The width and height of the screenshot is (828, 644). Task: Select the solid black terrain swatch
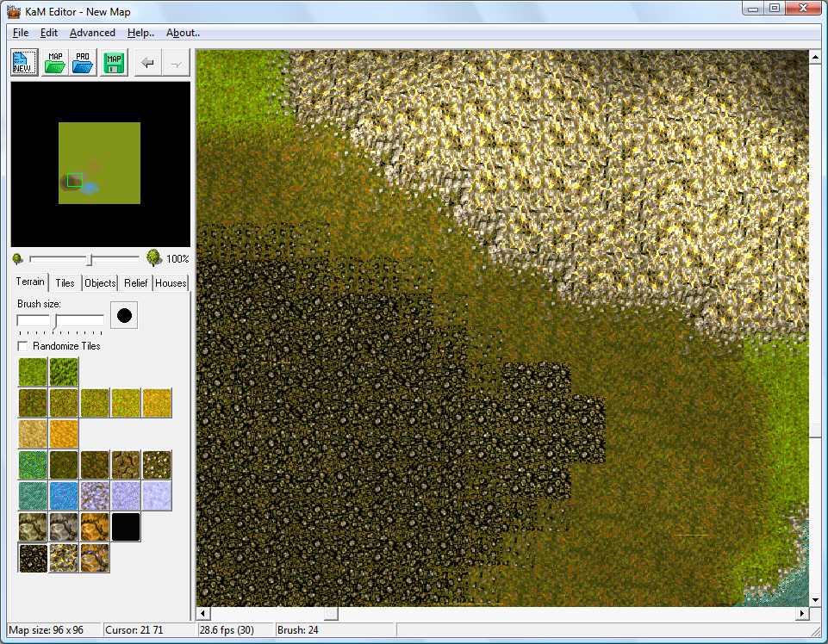tap(126, 528)
